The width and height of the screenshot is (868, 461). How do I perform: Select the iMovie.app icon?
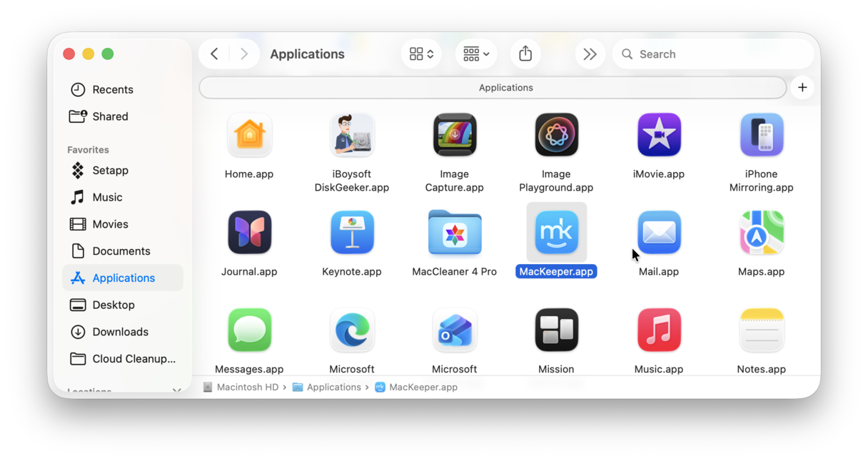[x=659, y=135]
